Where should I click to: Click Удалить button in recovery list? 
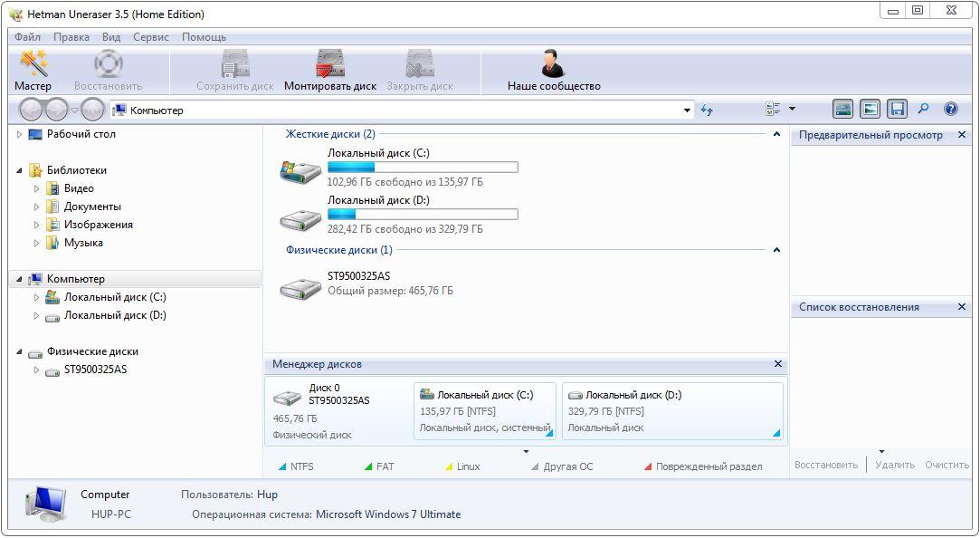pos(895,465)
